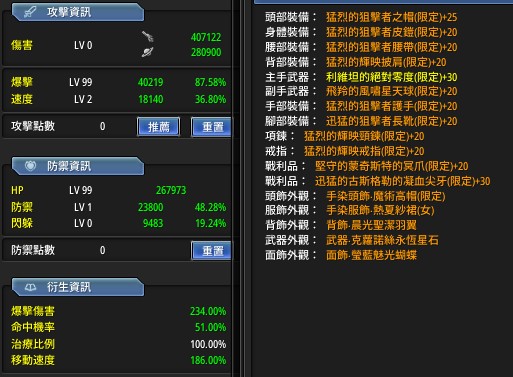The height and width of the screenshot is (377, 513).
Task: Click the crit damage value 234.00%
Action: [x=208, y=311]
